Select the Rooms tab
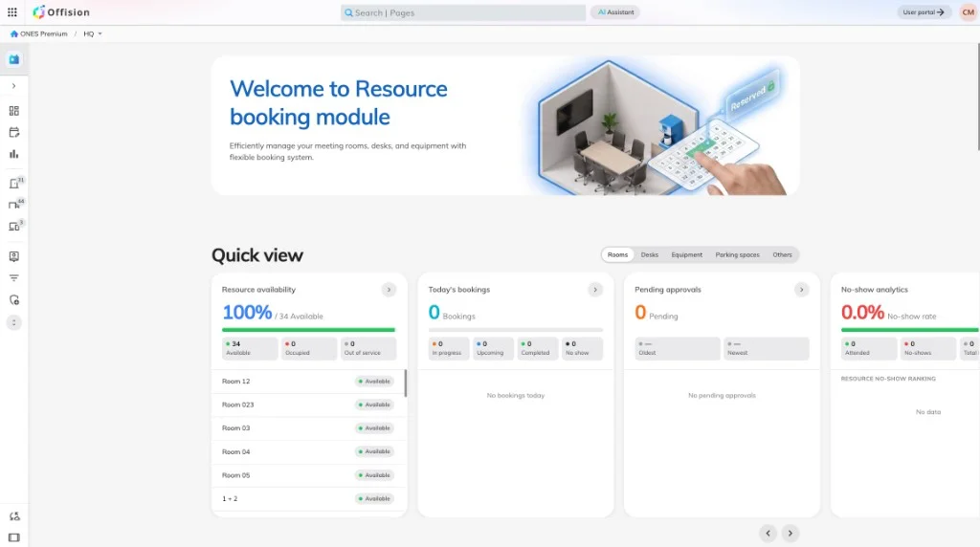 pos(617,254)
